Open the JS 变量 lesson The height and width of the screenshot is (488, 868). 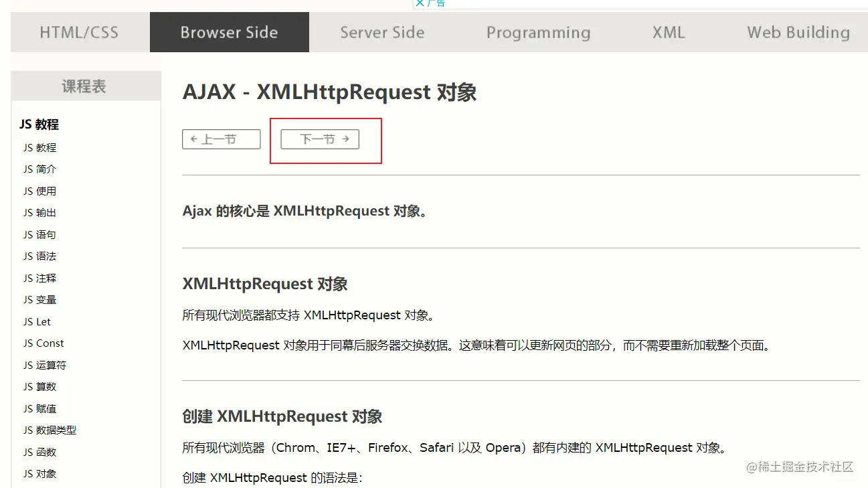(x=39, y=300)
